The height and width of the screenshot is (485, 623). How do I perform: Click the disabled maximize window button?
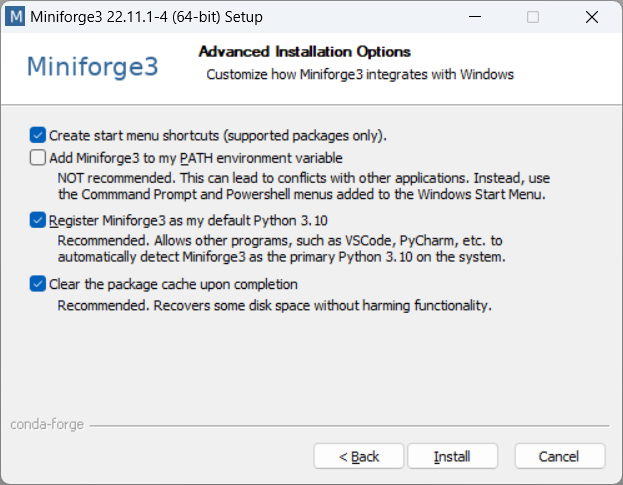(x=533, y=17)
